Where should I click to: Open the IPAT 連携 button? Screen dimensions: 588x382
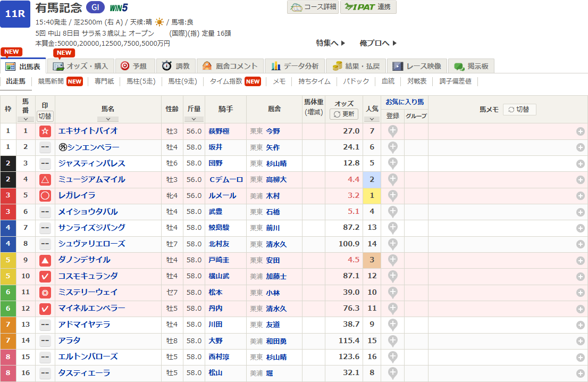tap(368, 7)
